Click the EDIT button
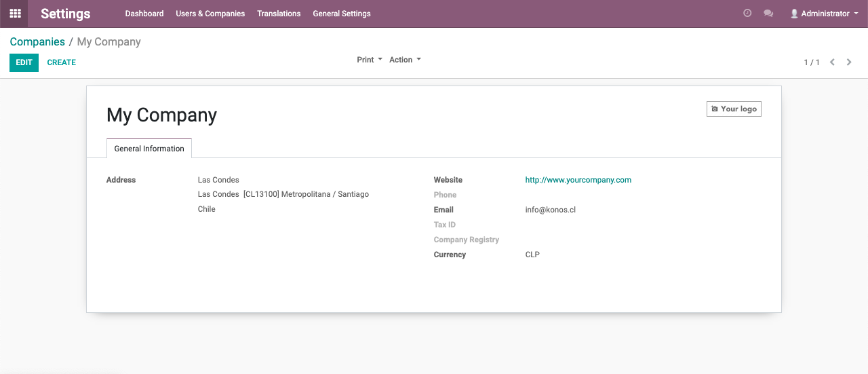 click(x=24, y=62)
